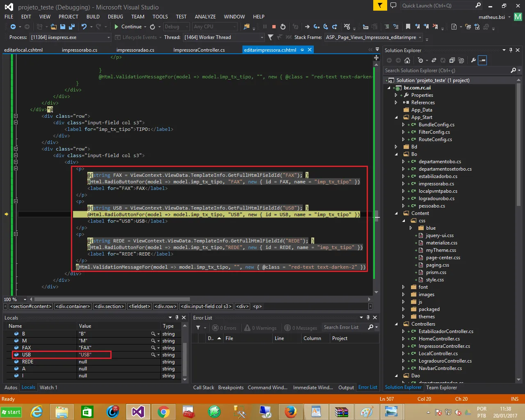
Task: Open Properties wrench icon in Solution Explorer
Action: [x=473, y=60]
